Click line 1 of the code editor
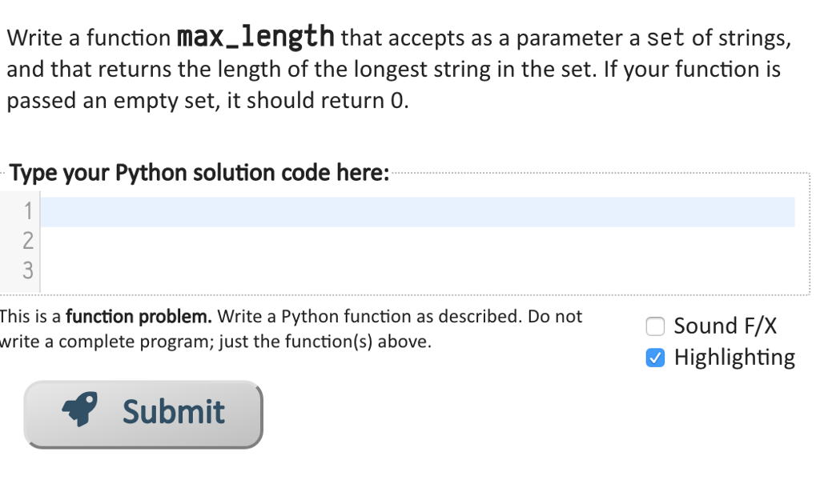820x504 pixels. click(320, 211)
